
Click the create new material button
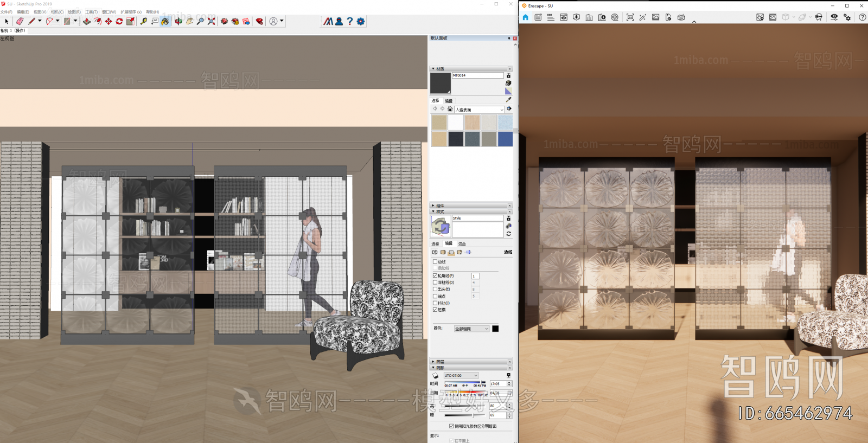click(508, 83)
